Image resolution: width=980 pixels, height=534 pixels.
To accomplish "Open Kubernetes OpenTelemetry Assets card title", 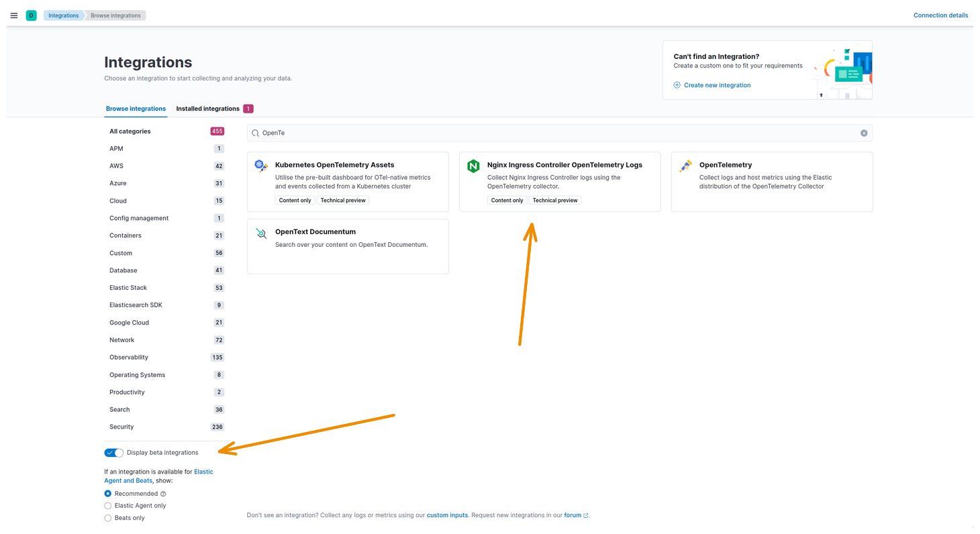I will pos(334,165).
